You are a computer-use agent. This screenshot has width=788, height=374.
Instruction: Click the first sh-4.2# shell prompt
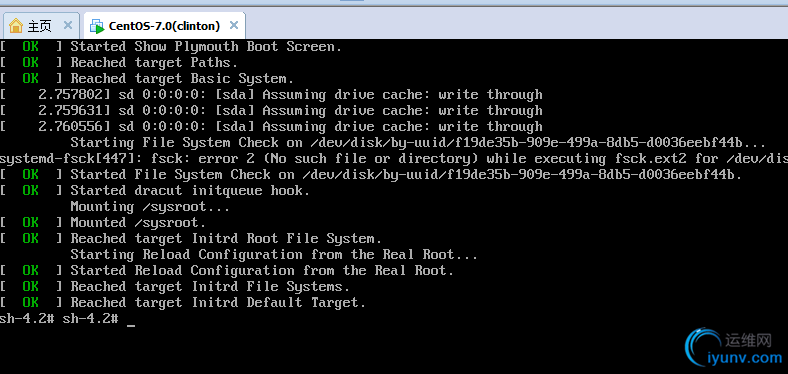tap(27, 319)
